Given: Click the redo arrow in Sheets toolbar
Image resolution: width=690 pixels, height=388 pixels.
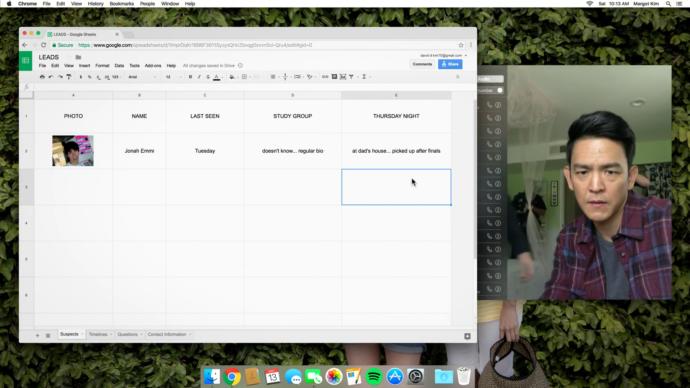Looking at the screenshot, I should (x=60, y=77).
